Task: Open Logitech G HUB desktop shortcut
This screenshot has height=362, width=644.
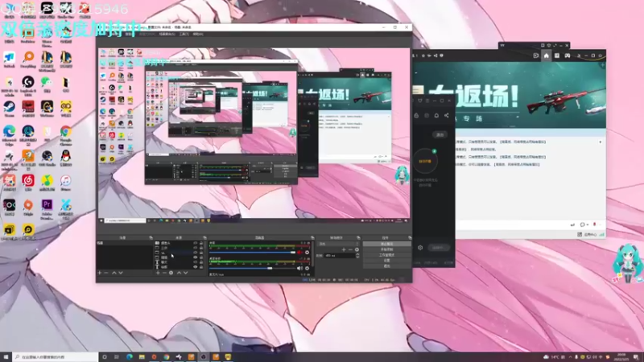Action: (x=28, y=84)
